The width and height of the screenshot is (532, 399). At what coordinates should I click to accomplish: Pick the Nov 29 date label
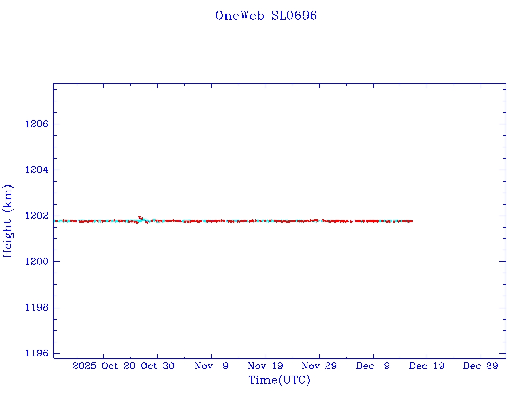pos(319,366)
